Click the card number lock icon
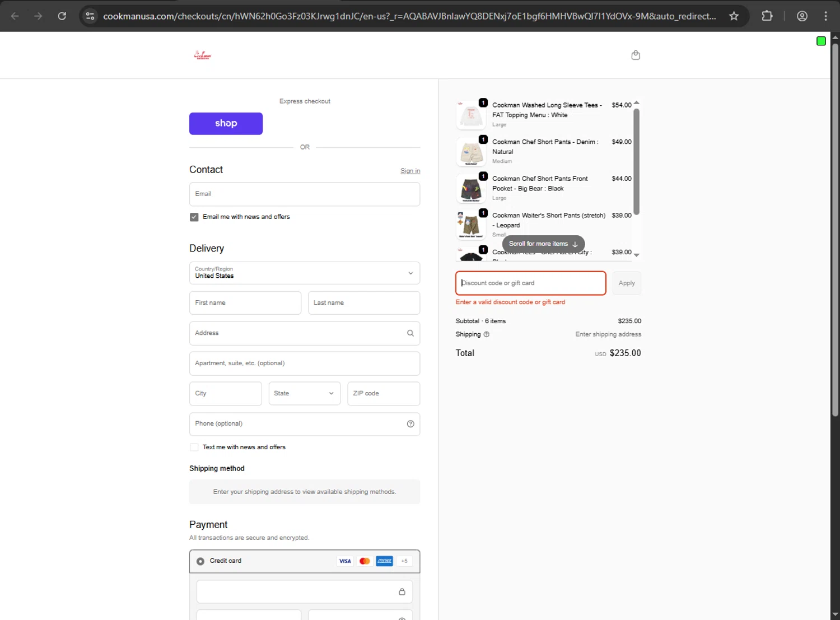Viewport: 840px width, 620px height. (402, 591)
